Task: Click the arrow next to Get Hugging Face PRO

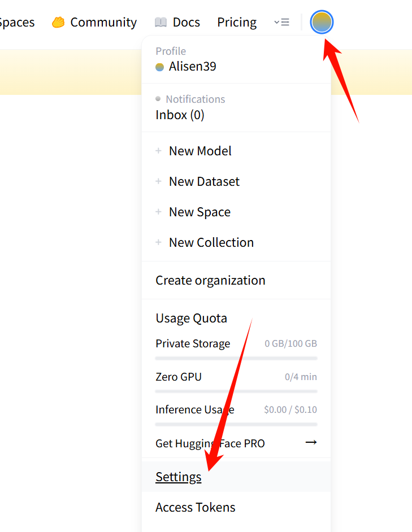Action: tap(311, 442)
